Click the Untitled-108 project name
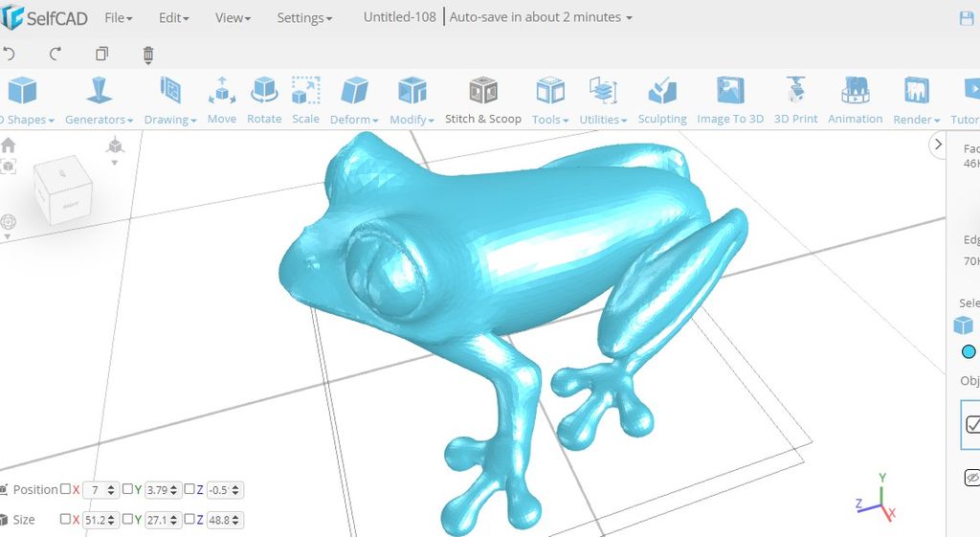 399,17
